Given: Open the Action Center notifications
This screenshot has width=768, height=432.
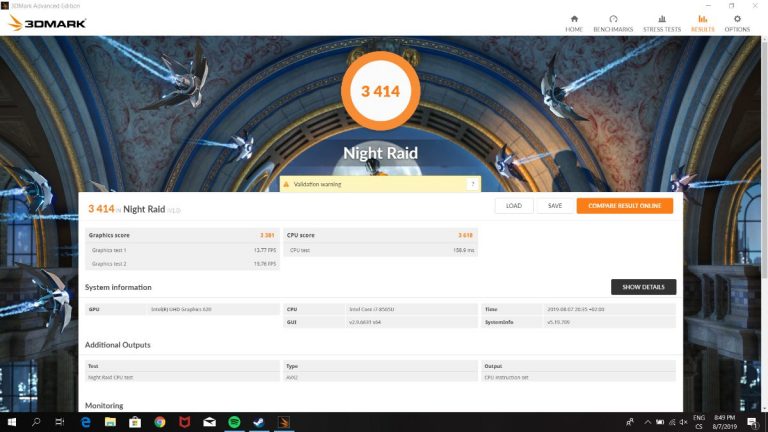Looking at the screenshot, I should [752, 422].
